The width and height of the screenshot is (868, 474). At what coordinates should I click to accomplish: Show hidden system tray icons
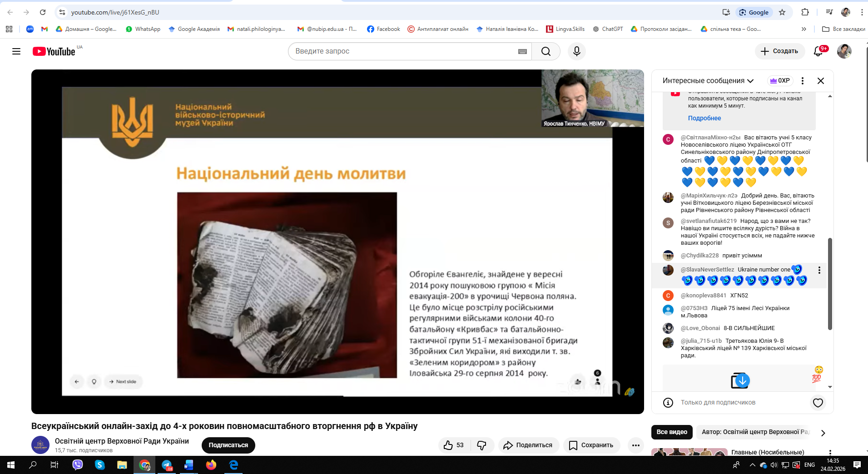click(752, 465)
